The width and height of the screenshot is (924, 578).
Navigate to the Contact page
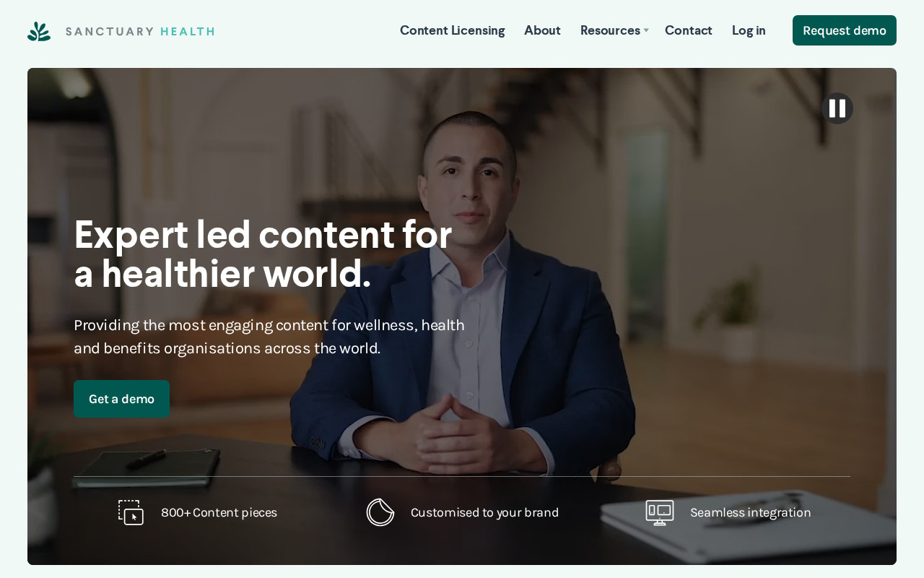click(689, 30)
